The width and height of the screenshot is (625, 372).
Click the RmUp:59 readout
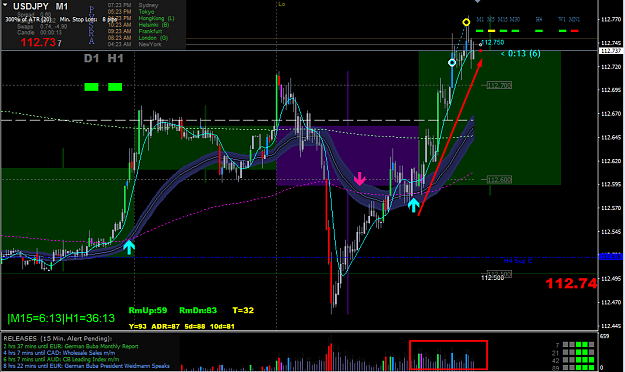(x=148, y=310)
